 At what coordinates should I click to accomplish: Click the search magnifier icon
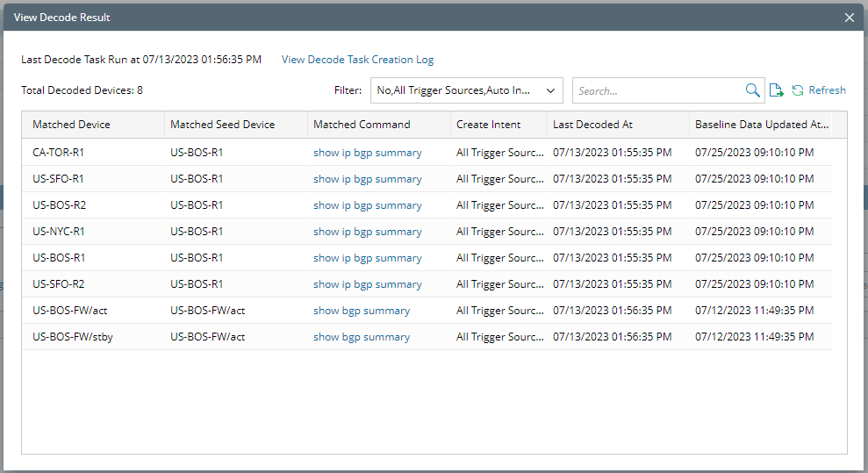click(x=752, y=90)
